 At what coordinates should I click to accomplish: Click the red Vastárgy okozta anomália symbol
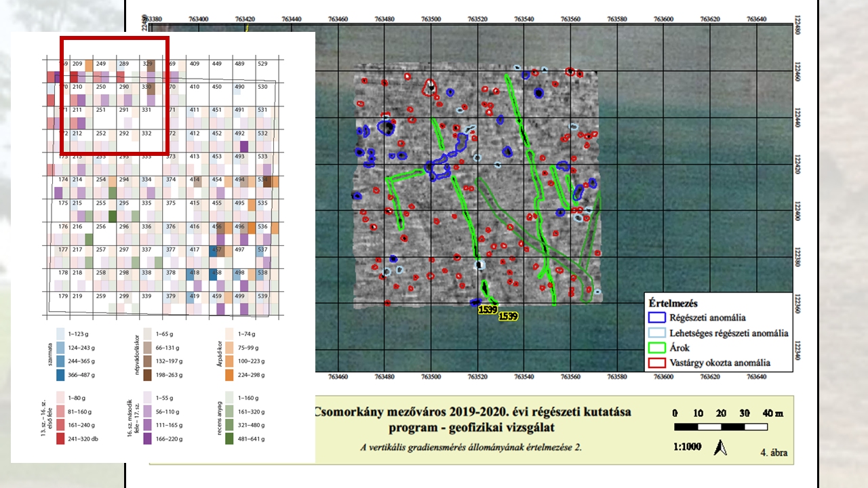[x=657, y=363]
